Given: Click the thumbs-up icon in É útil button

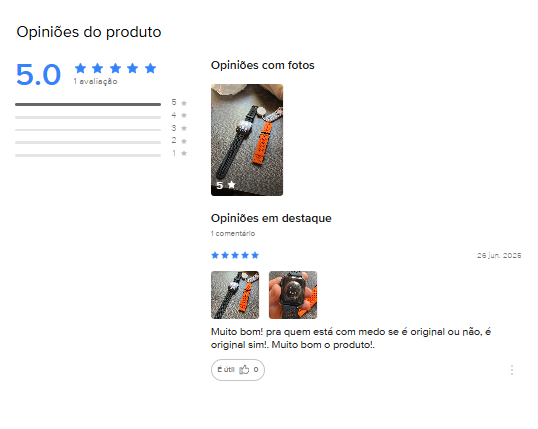Looking at the screenshot, I should (x=244, y=370).
